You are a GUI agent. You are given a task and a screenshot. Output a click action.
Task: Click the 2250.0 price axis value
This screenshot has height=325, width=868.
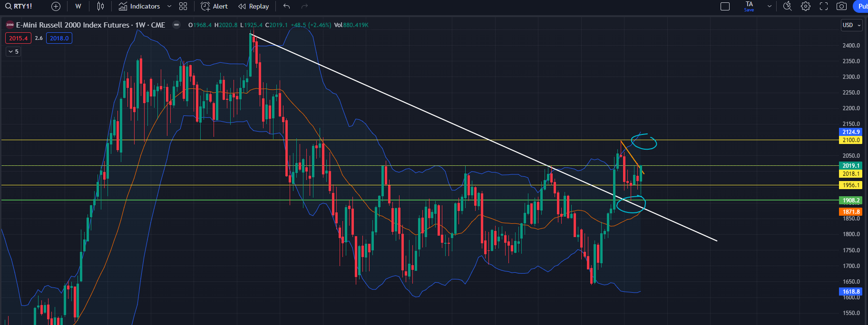(851, 93)
